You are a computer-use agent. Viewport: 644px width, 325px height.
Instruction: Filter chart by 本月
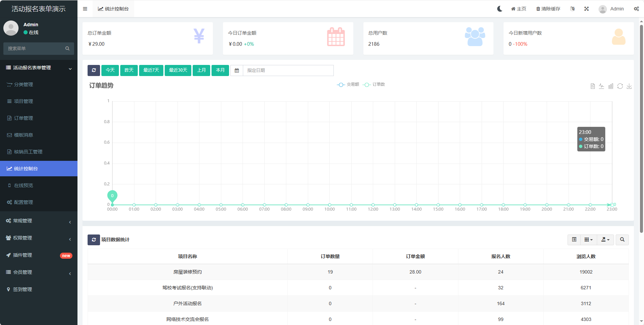coord(220,70)
